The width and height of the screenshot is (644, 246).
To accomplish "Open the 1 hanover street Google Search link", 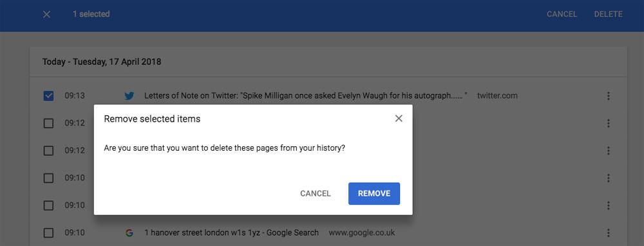I will [231, 233].
